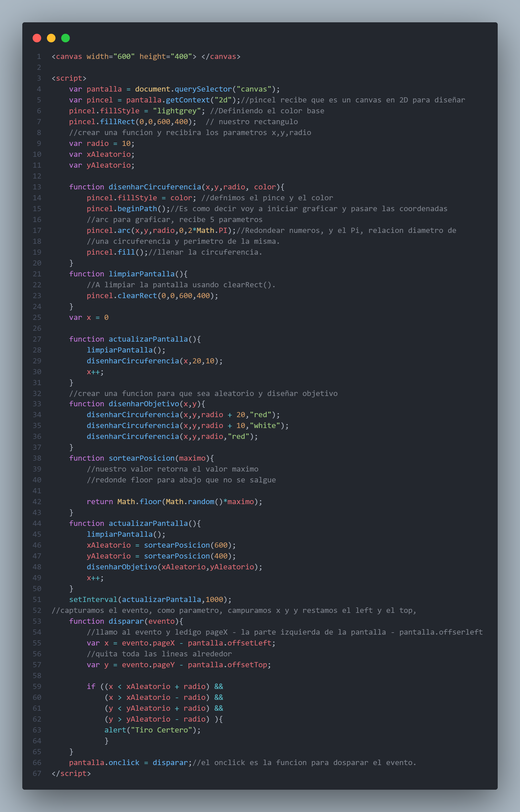
Task: Select disenharCircuferencia(x,20,10) call
Action: coord(155,361)
